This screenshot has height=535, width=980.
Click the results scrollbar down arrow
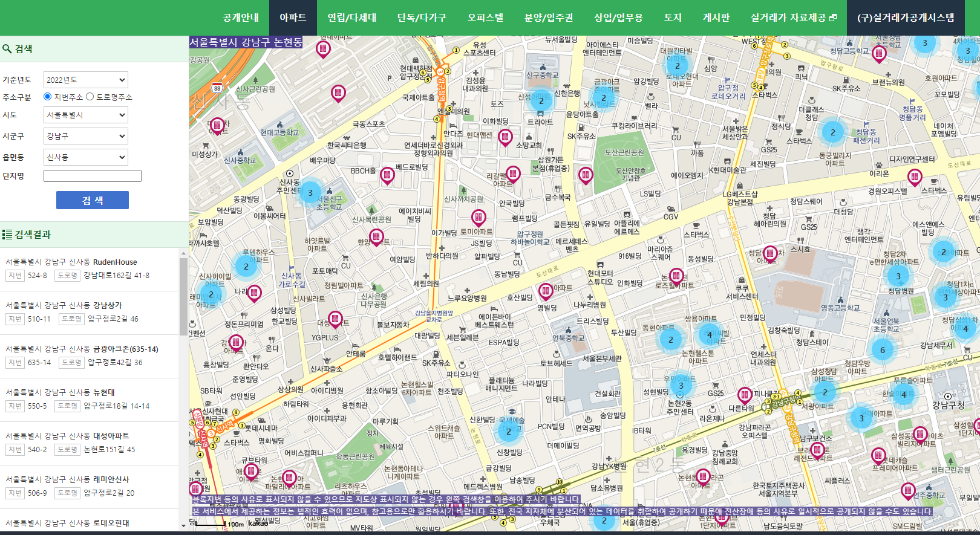[x=184, y=526]
